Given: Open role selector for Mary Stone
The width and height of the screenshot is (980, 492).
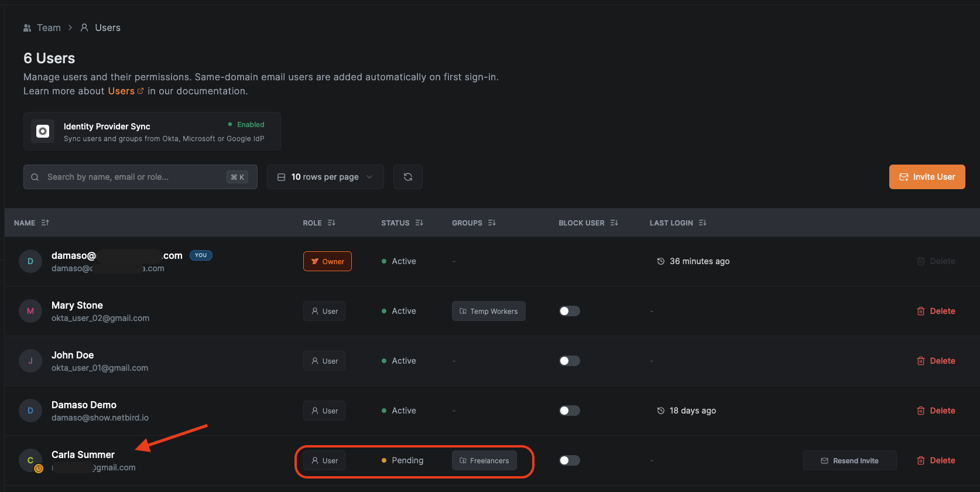Looking at the screenshot, I should click(x=324, y=311).
